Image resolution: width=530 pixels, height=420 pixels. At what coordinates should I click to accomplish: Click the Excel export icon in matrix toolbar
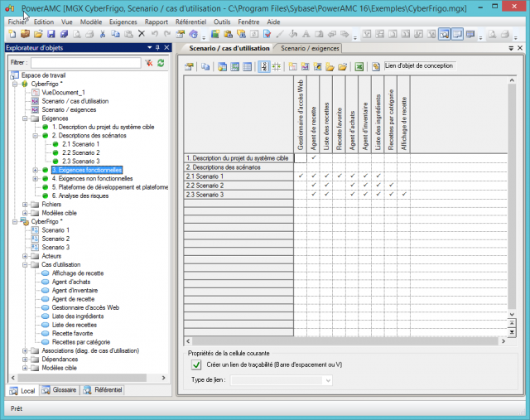(x=359, y=66)
